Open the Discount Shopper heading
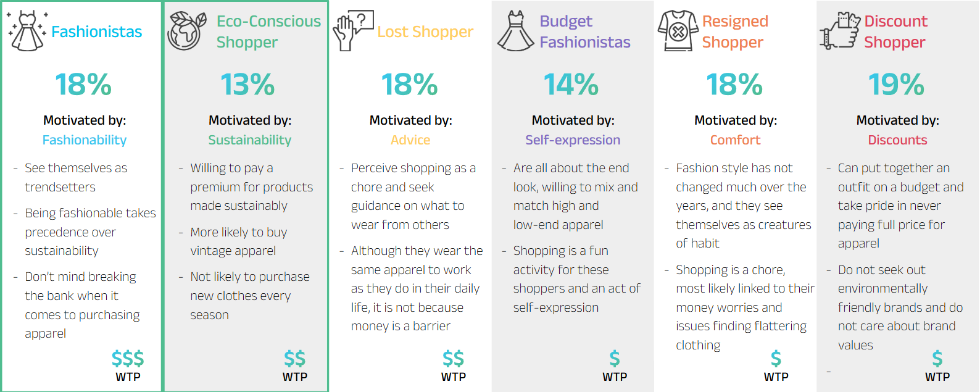980x392 pixels. (895, 31)
